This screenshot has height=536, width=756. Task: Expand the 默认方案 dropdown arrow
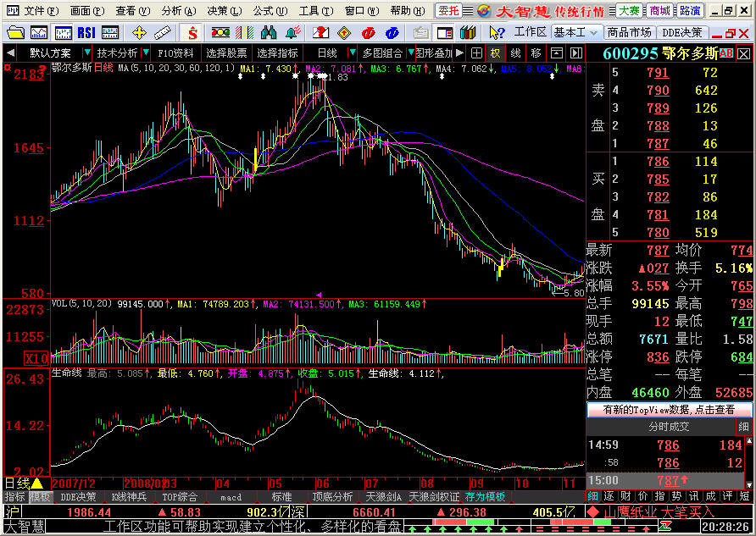click(x=86, y=52)
